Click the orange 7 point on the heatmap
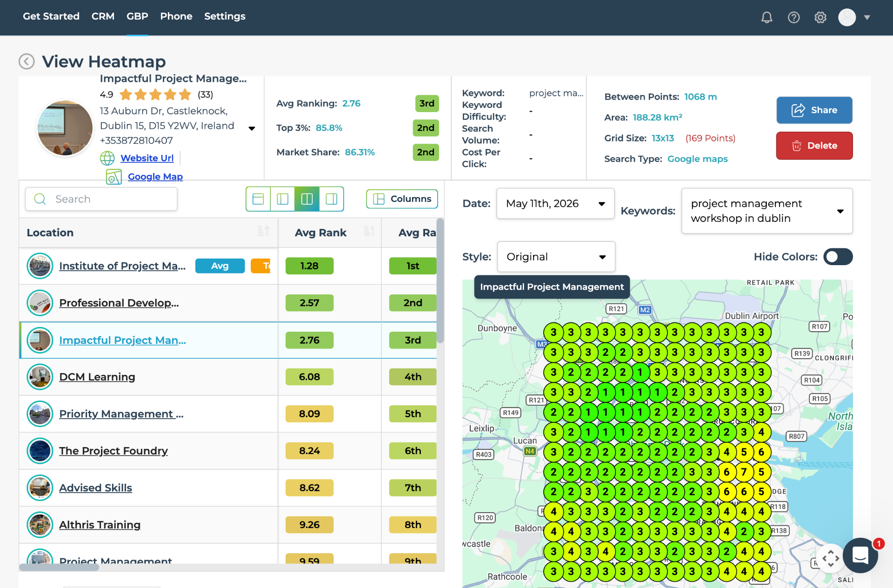 point(744,472)
